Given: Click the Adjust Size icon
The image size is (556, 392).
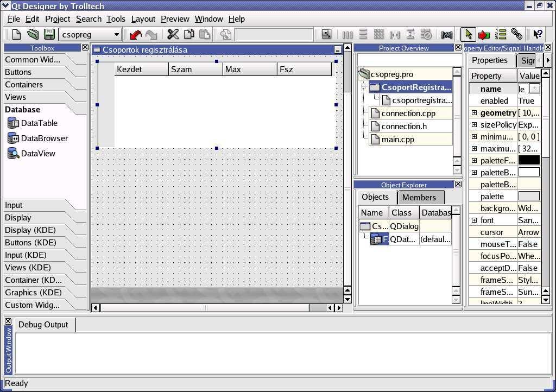Looking at the screenshot, I should pyautogui.click(x=326, y=34).
